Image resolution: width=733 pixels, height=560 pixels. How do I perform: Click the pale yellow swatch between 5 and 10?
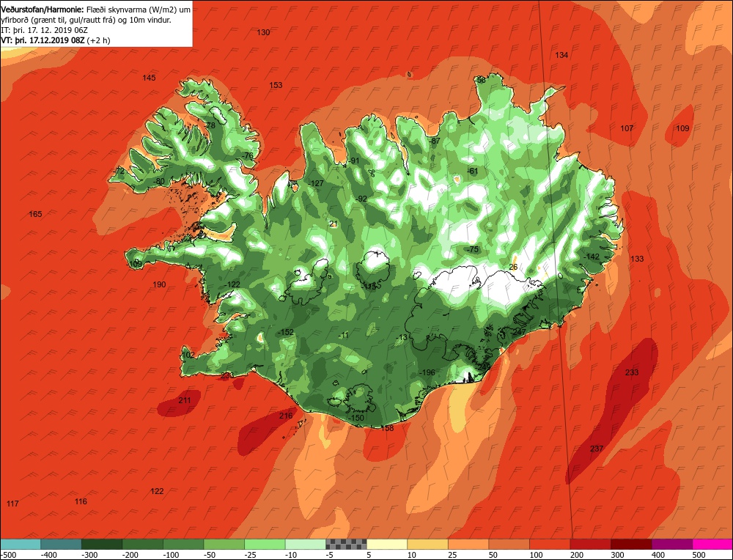pos(386,544)
